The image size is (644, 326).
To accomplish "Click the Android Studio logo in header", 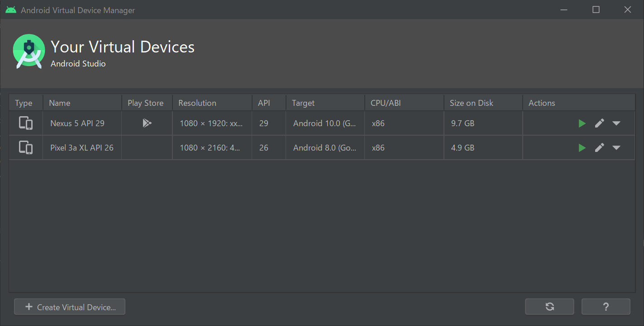I will pos(29,51).
